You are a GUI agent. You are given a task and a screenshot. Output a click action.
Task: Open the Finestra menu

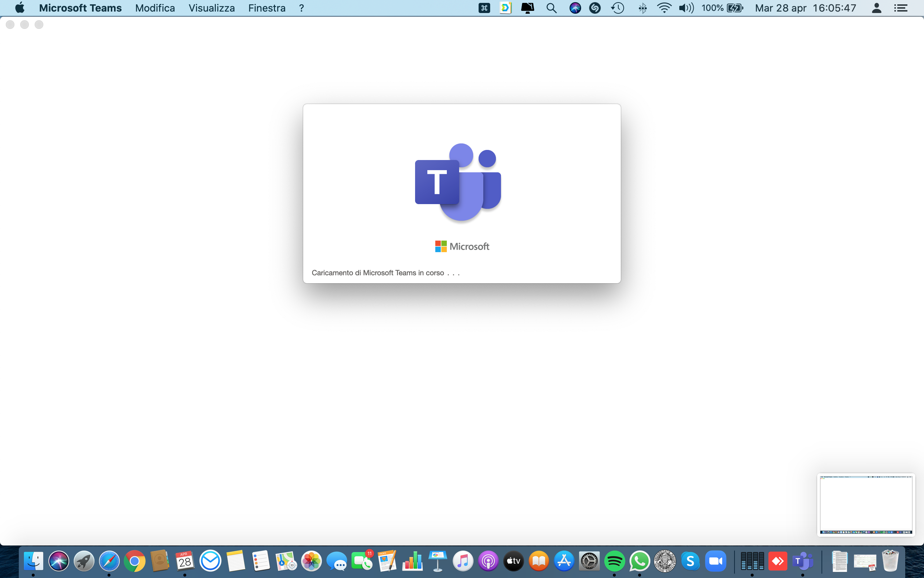click(x=266, y=8)
